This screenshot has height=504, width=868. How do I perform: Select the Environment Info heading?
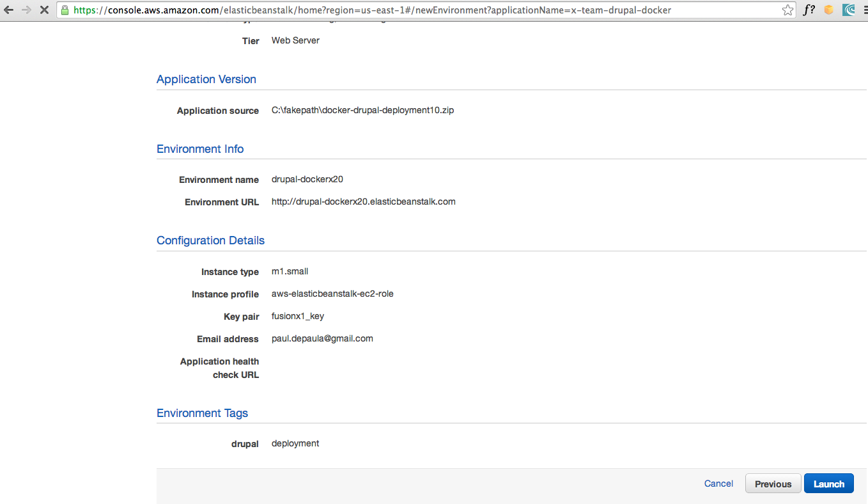(200, 149)
